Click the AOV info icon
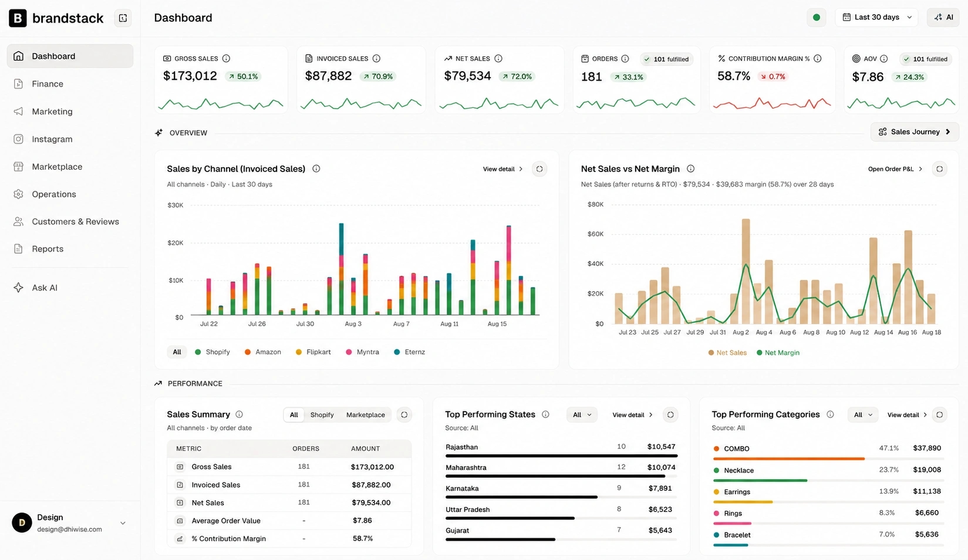The width and height of the screenshot is (968, 560). tap(884, 59)
